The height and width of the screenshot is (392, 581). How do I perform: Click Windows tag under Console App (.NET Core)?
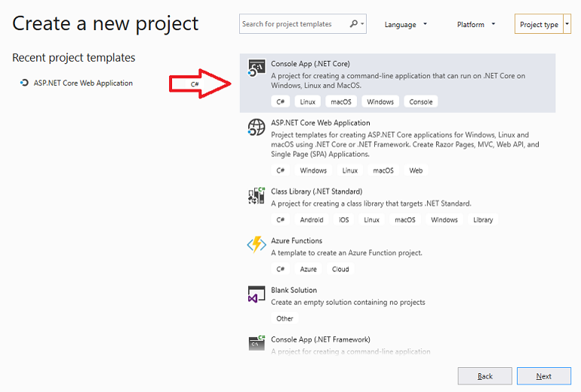[x=380, y=102]
